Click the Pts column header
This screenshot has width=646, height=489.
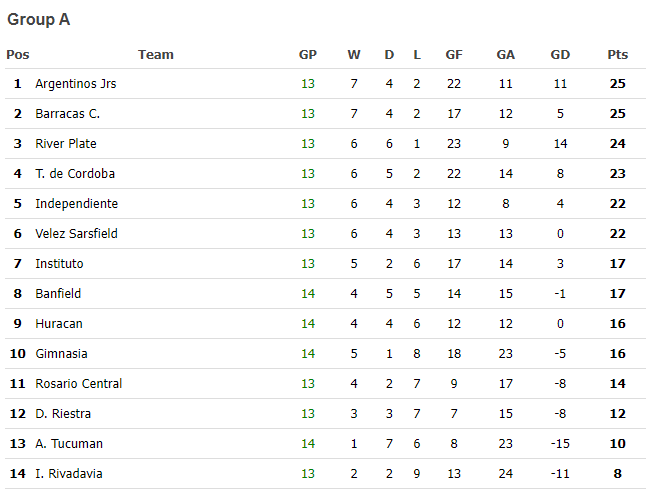coord(618,55)
